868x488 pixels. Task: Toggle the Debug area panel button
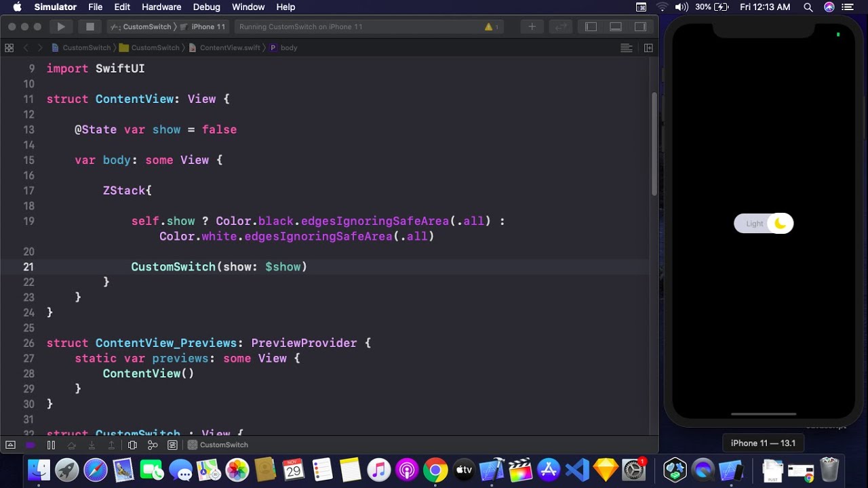click(616, 26)
